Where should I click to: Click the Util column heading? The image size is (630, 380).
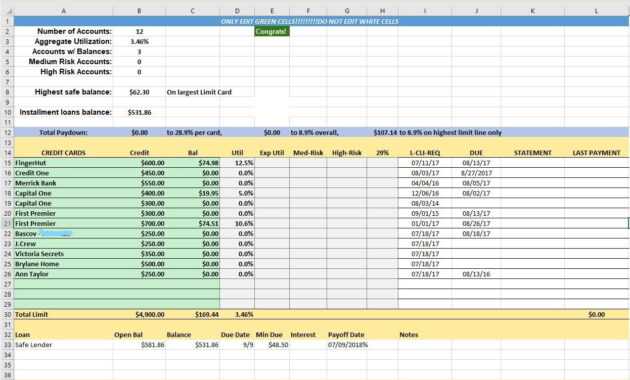pyautogui.click(x=237, y=153)
